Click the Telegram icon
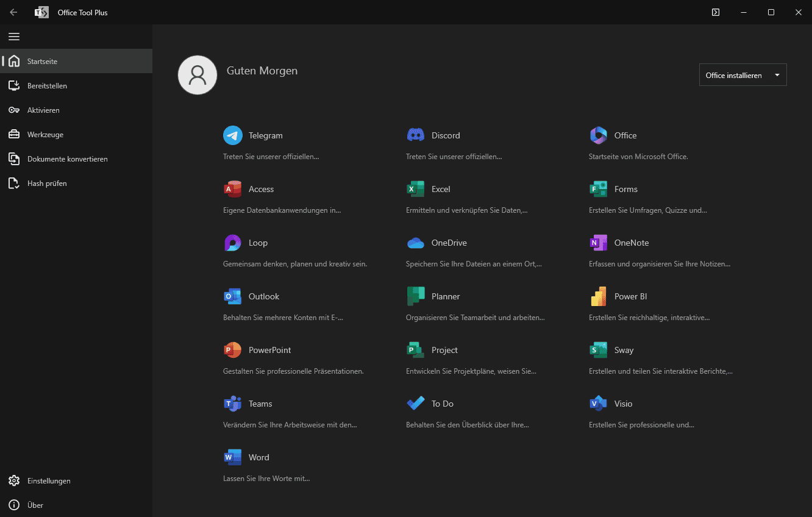Image resolution: width=812 pixels, height=517 pixels. click(x=233, y=135)
